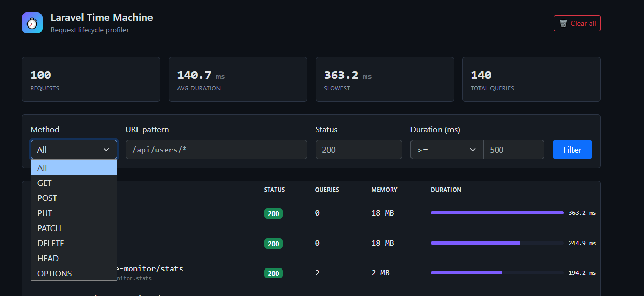Click the blue Filter button

(572, 150)
